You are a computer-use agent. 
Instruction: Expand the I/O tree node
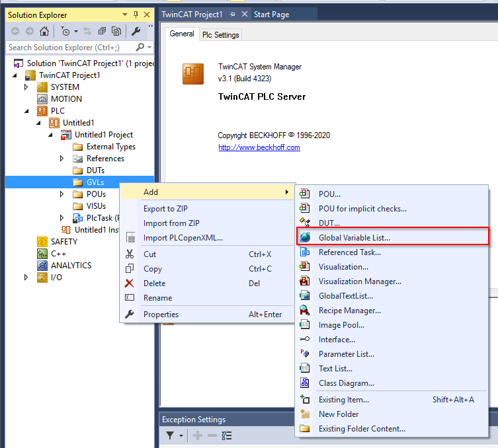(26, 278)
